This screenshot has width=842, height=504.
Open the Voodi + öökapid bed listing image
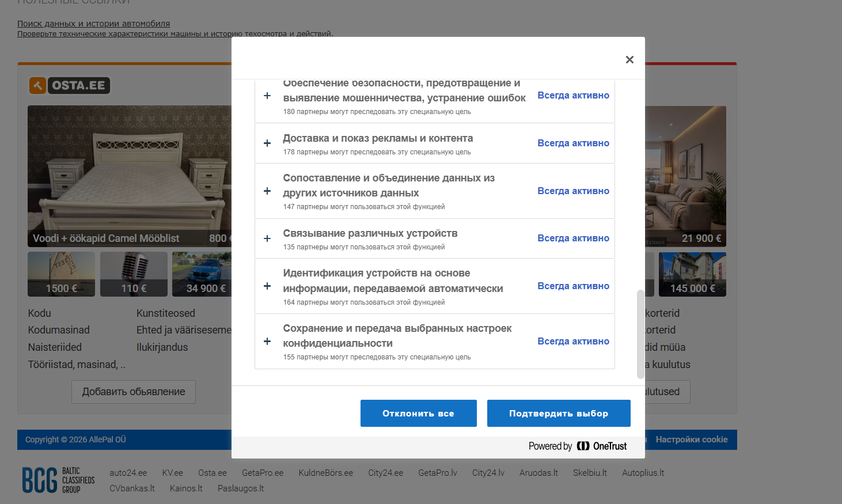pos(130,176)
